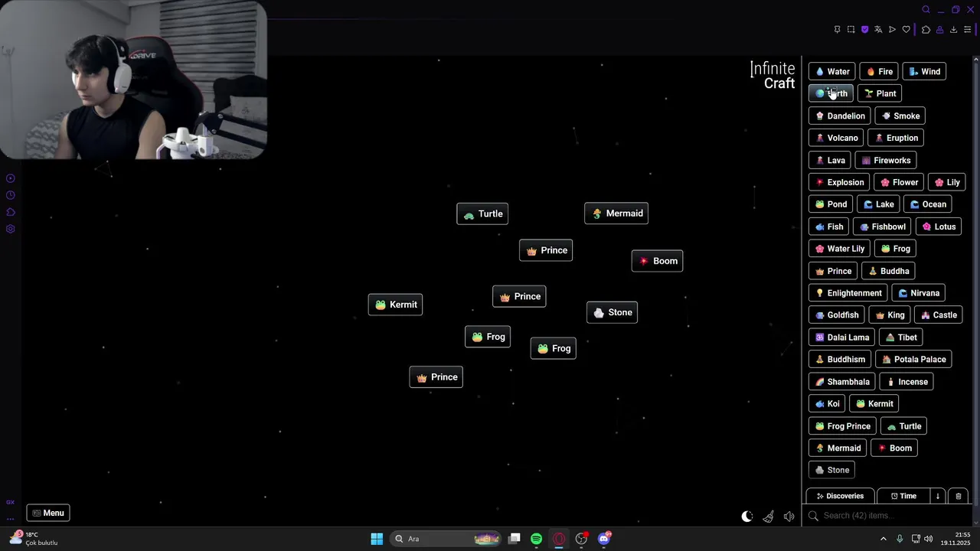Choose Lava element in sidebar
Viewport: 980px width, 551px height.
[x=830, y=160]
